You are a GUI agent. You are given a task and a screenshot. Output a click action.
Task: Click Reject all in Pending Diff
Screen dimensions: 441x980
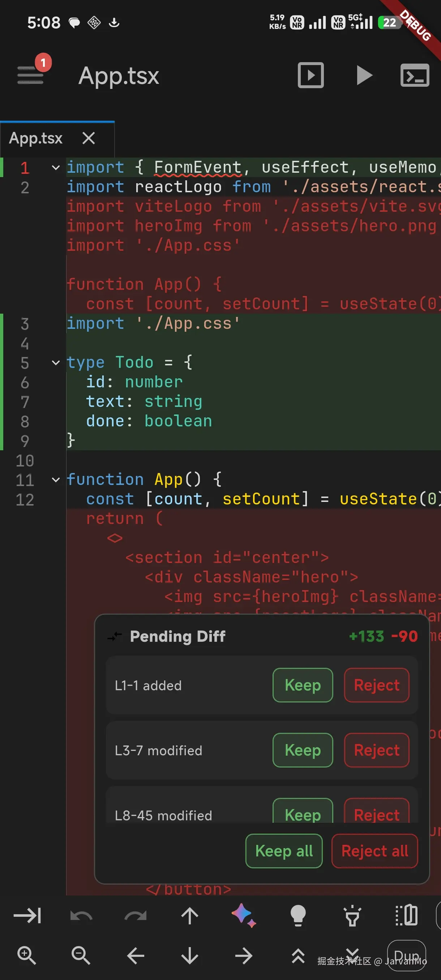(x=374, y=851)
